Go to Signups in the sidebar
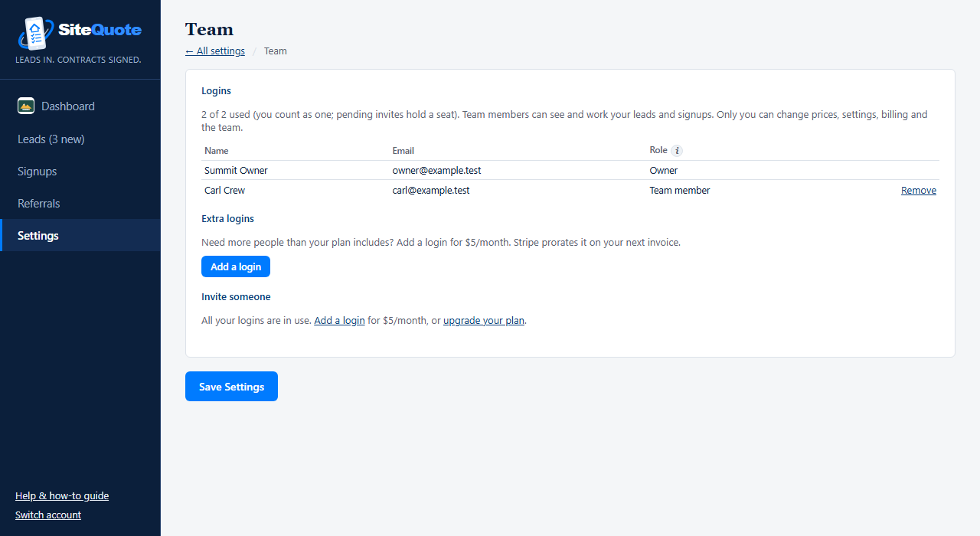This screenshot has height=536, width=980. 80,172
